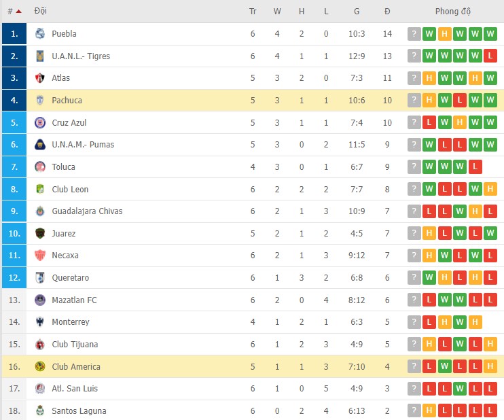Sort by the Tr matches played header
Viewport: 504px width, 420px height.
(253, 12)
